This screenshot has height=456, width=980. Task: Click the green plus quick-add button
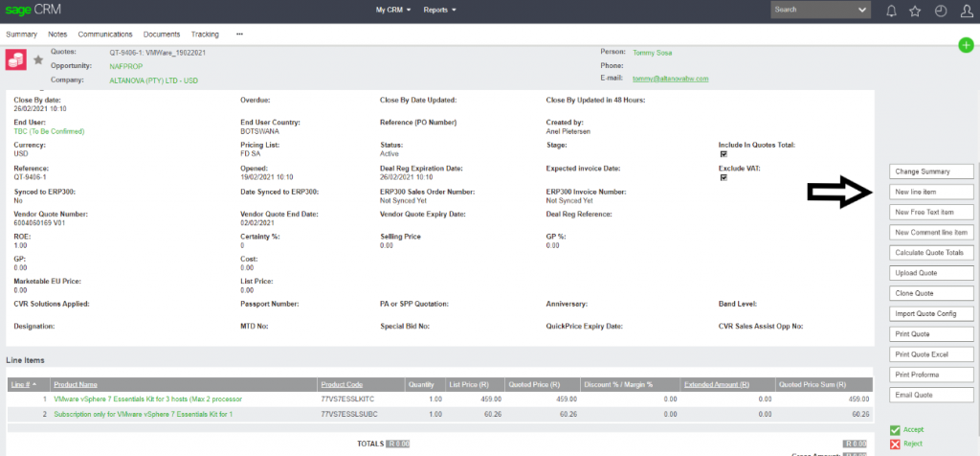(967, 45)
